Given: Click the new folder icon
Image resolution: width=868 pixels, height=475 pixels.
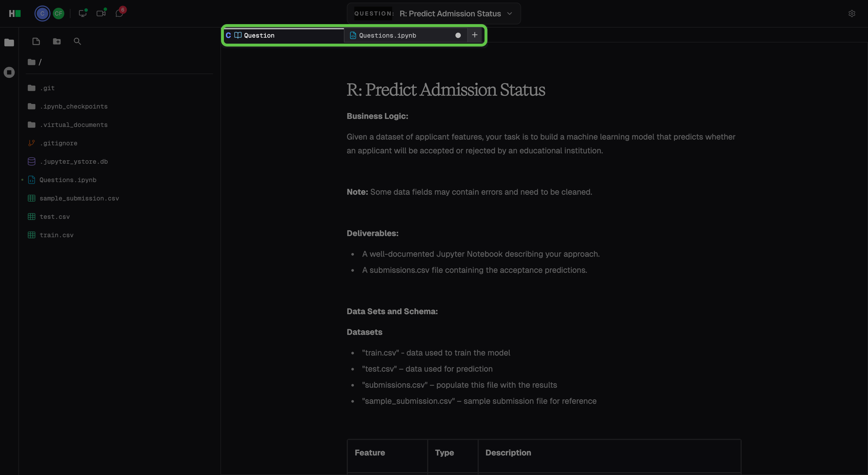Looking at the screenshot, I should pos(57,41).
